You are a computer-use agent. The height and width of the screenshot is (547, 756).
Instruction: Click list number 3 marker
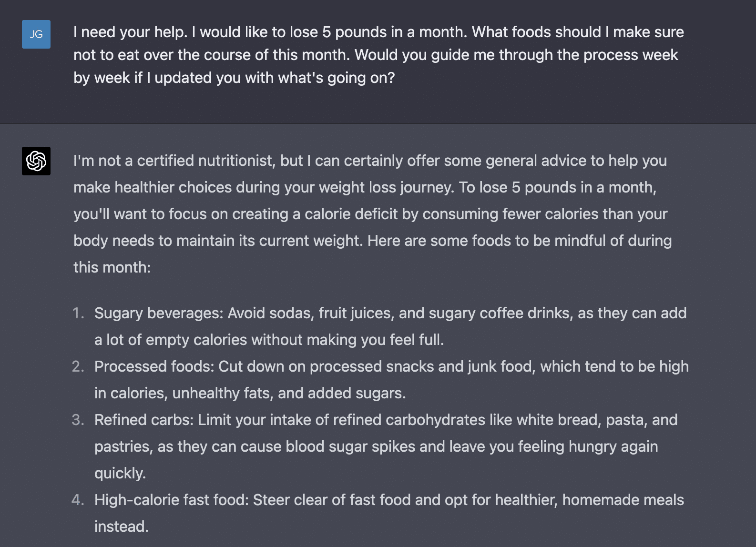79,420
